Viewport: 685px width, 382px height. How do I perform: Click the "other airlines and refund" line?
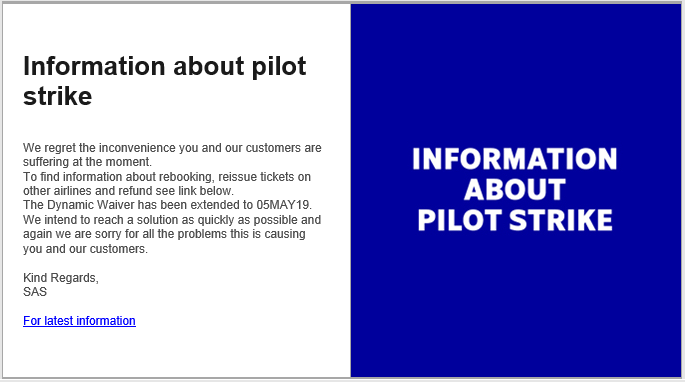tap(128, 191)
